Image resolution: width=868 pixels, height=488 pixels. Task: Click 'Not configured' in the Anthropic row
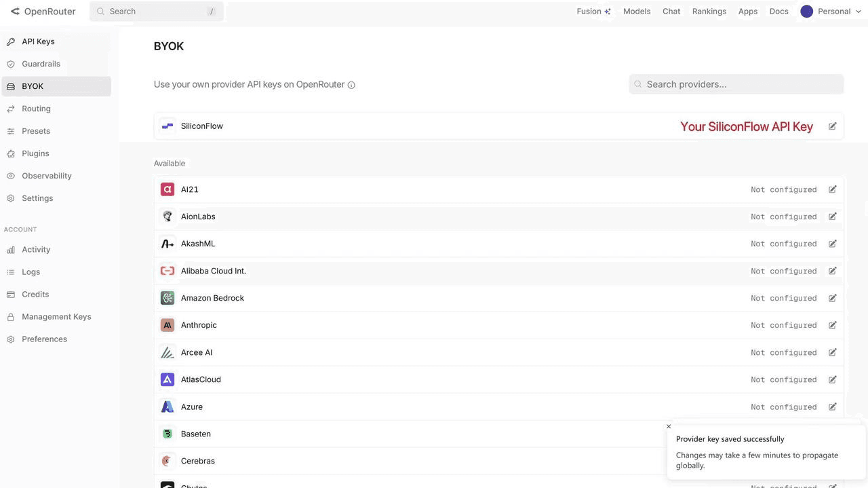pyautogui.click(x=784, y=325)
